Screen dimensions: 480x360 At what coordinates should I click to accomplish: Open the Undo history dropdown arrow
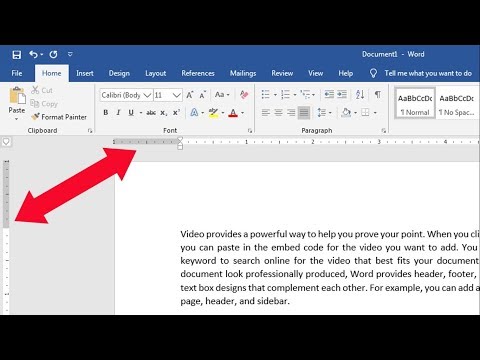42,54
